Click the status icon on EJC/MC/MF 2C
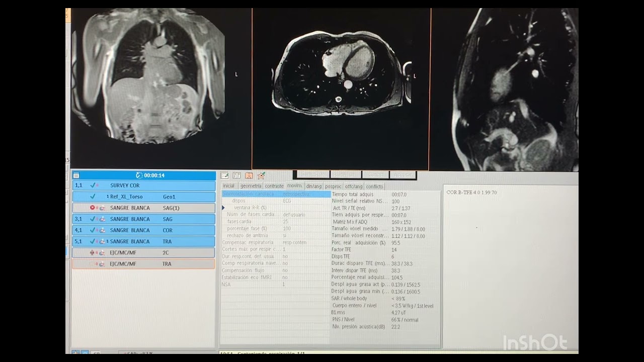 [92, 252]
